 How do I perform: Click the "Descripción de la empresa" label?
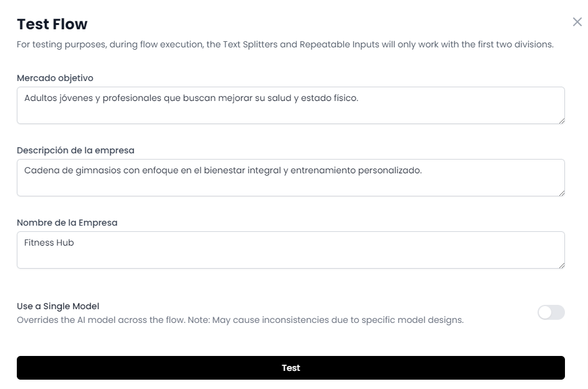[75, 150]
